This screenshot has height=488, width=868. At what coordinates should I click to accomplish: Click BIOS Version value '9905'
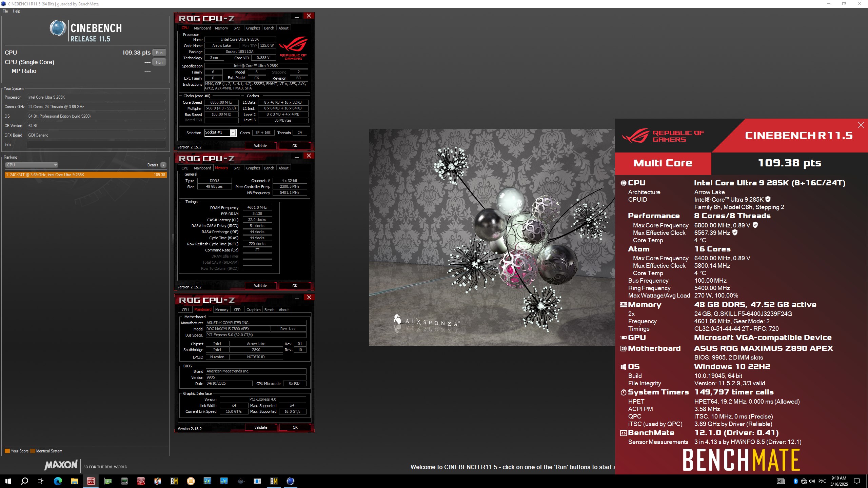pyautogui.click(x=256, y=378)
